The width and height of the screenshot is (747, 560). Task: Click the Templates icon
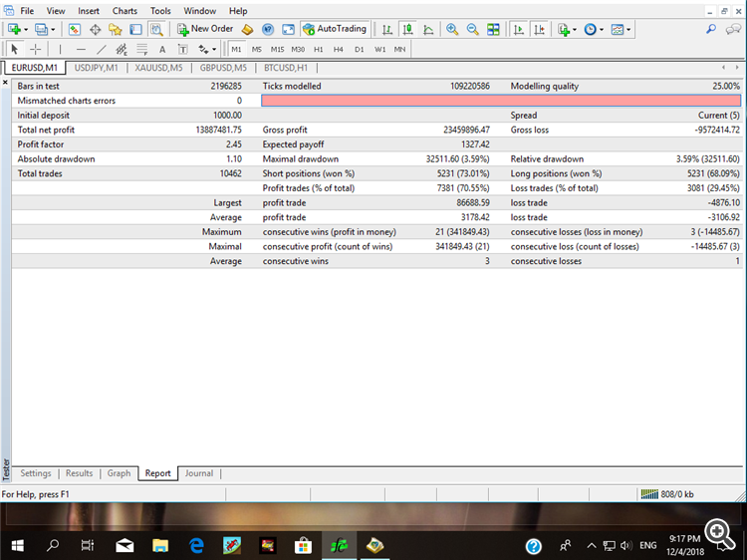click(618, 30)
